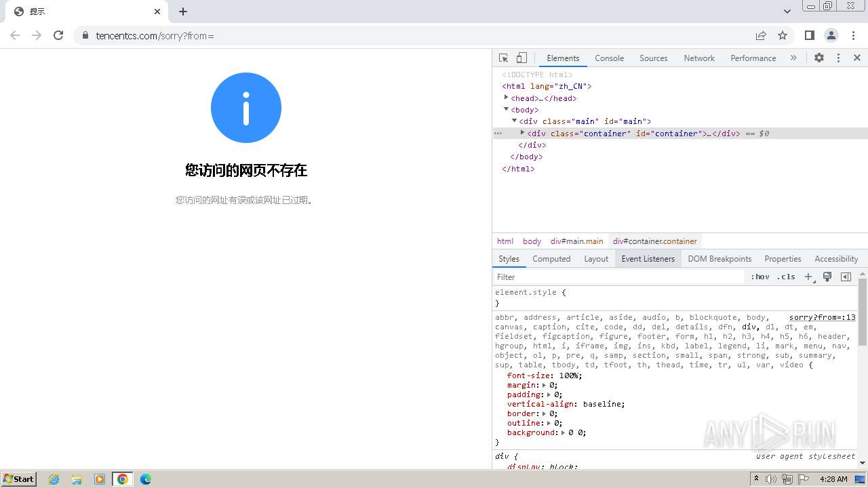Open Microsoft Edge from taskbar
Image resolution: width=868 pixels, height=488 pixels.
145,479
